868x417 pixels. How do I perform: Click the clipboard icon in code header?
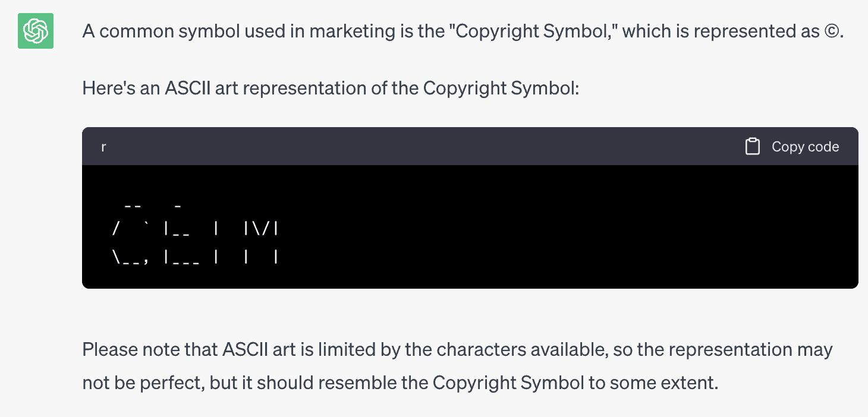tap(753, 147)
